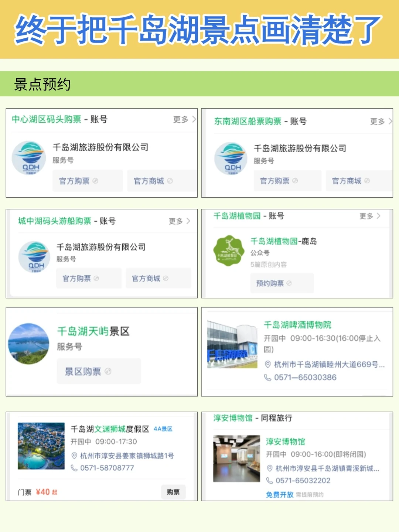399x532 pixels.
Task: Open QDH logo in 东南湖区船票购票 card
Action: point(231,158)
